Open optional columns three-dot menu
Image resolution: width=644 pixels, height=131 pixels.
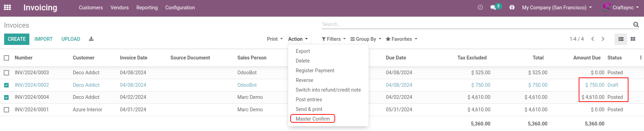(x=641, y=58)
